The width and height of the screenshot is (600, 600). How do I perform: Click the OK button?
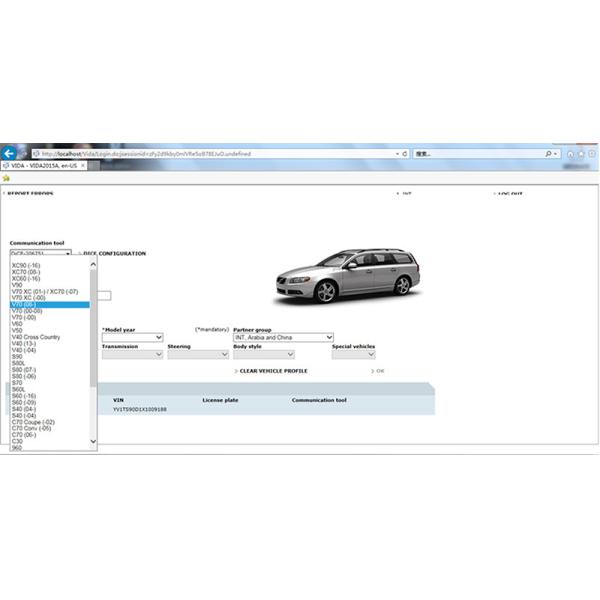coord(378,371)
